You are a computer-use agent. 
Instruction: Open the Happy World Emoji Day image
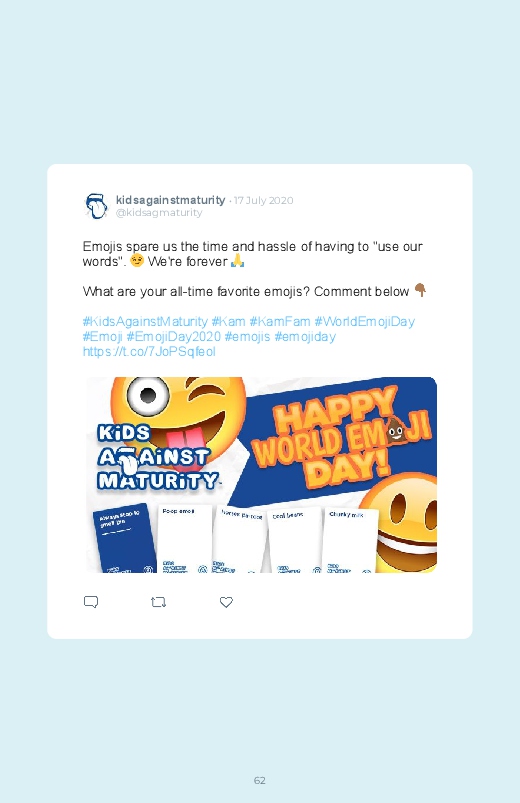(x=261, y=475)
